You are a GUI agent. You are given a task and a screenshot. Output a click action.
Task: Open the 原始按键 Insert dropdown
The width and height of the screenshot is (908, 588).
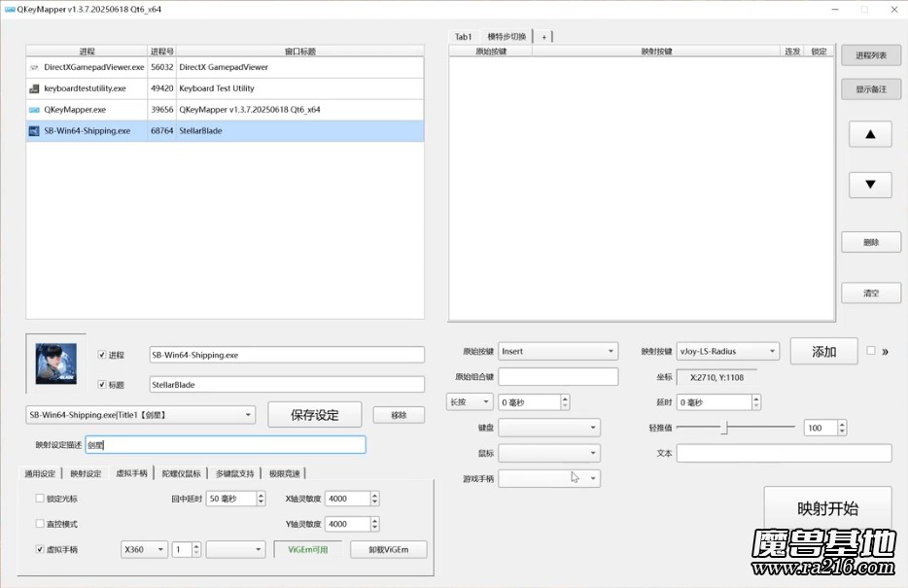(x=558, y=351)
